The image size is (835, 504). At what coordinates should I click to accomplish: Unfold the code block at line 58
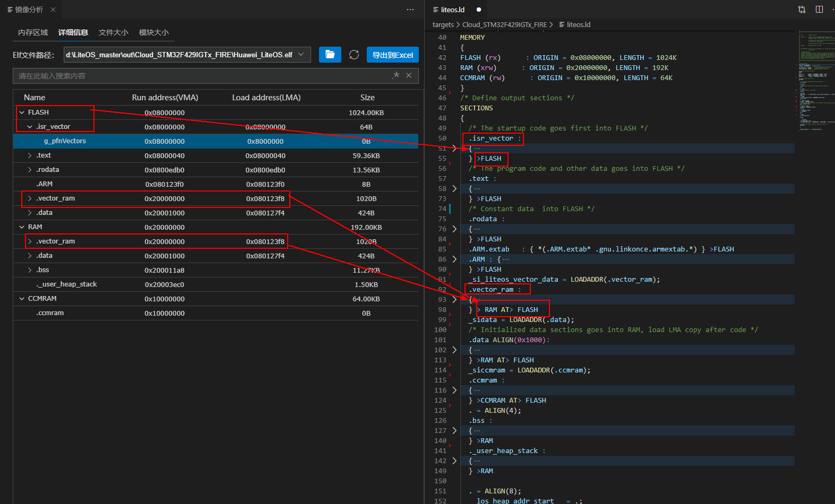point(454,189)
